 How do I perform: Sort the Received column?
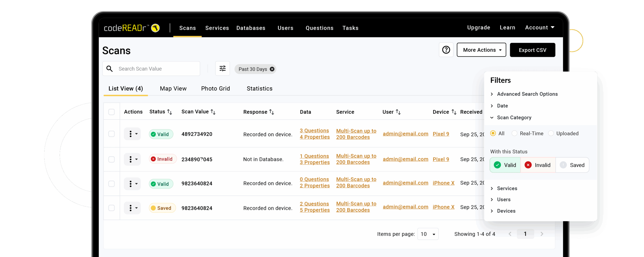[x=472, y=112]
